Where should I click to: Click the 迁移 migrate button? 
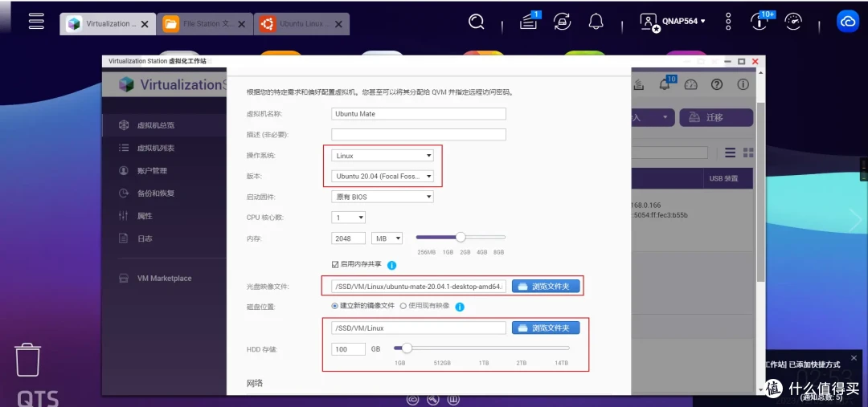click(x=716, y=117)
